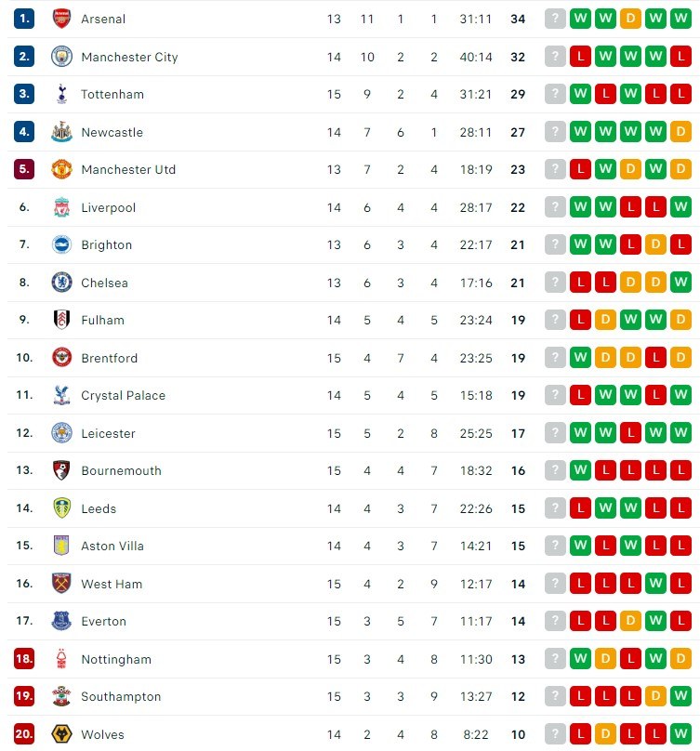Viewport: 700px width, 751px height.
Task: Open the Crystal Palace team link
Action: [x=123, y=396]
